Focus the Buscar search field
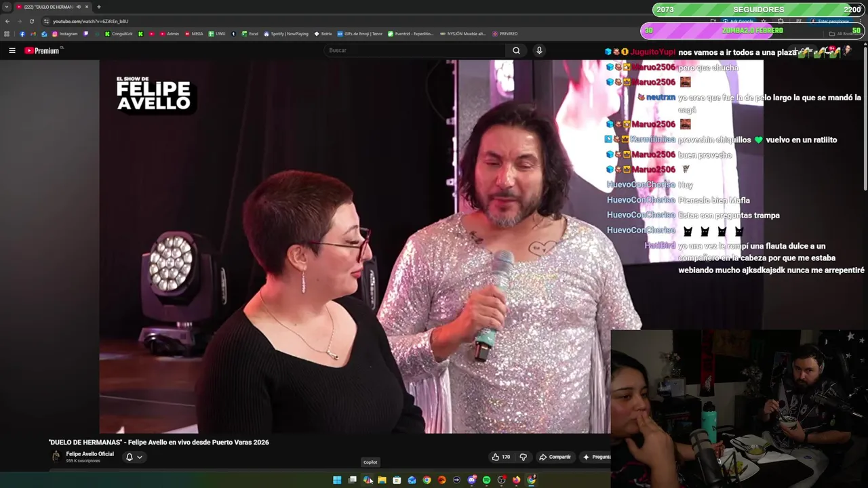Viewport: 868px width, 488px height. coord(415,50)
